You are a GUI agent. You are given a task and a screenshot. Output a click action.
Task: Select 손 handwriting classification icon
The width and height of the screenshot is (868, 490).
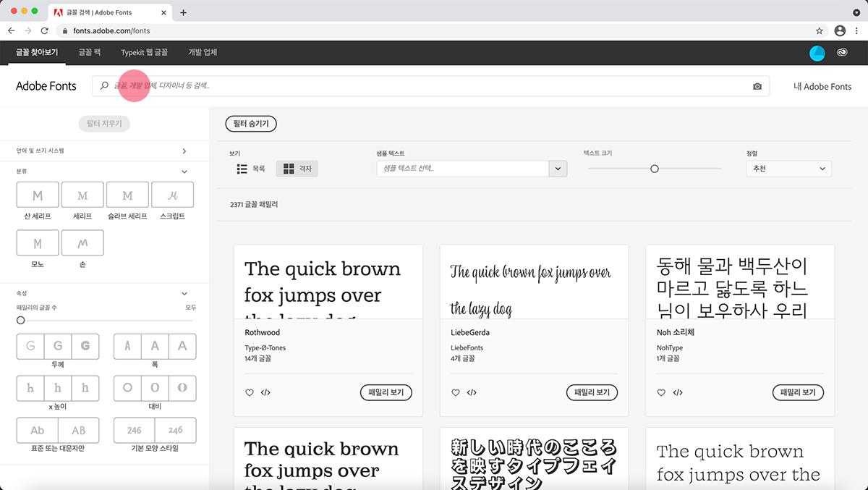(82, 242)
